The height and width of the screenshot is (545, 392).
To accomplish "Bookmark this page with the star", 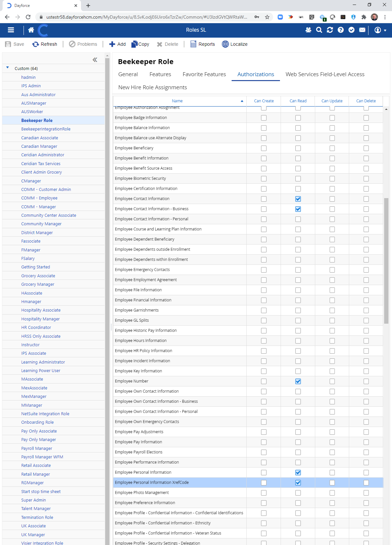I will tap(267, 17).
